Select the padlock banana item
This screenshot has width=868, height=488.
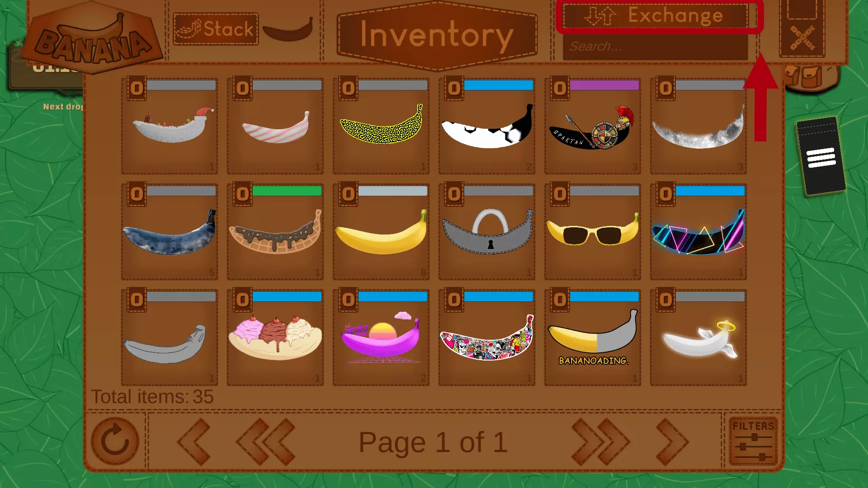tap(486, 232)
